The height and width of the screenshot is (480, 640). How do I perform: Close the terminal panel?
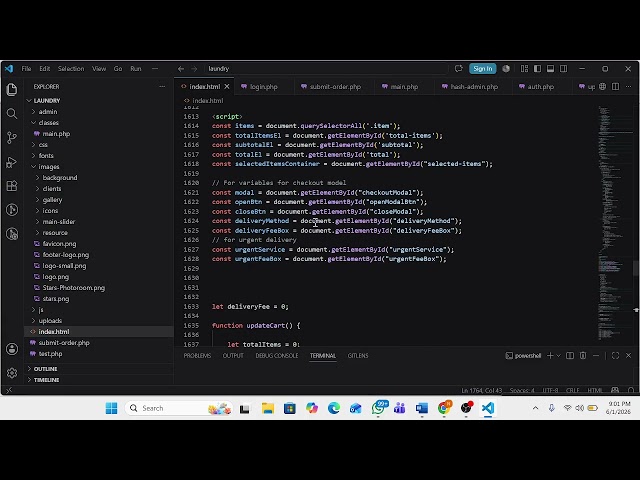[629, 356]
